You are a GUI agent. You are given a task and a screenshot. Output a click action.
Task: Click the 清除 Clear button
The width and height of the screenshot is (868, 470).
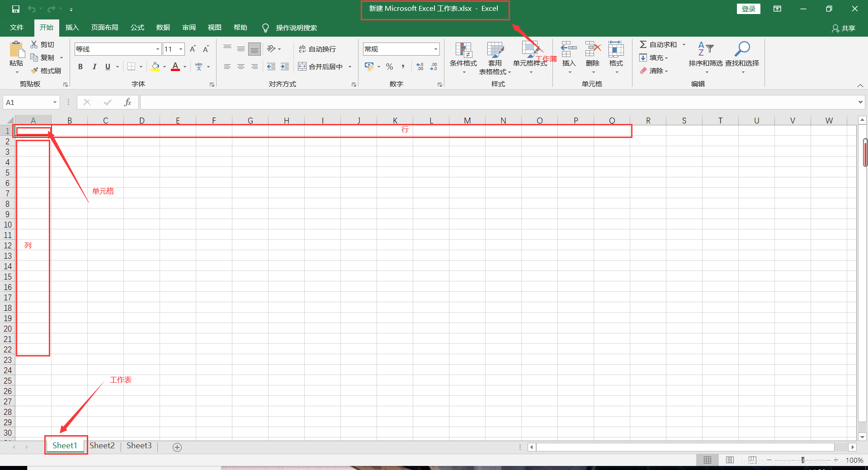click(x=653, y=71)
